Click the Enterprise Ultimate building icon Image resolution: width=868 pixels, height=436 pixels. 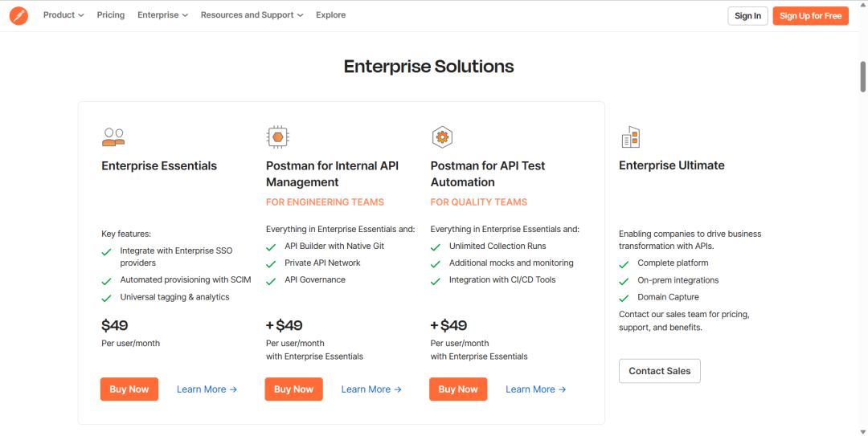(x=630, y=137)
